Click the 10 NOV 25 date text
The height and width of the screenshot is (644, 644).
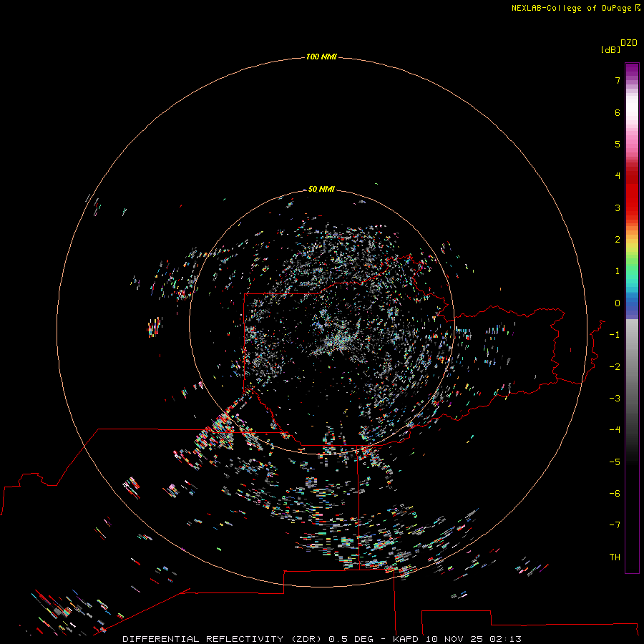(454, 639)
